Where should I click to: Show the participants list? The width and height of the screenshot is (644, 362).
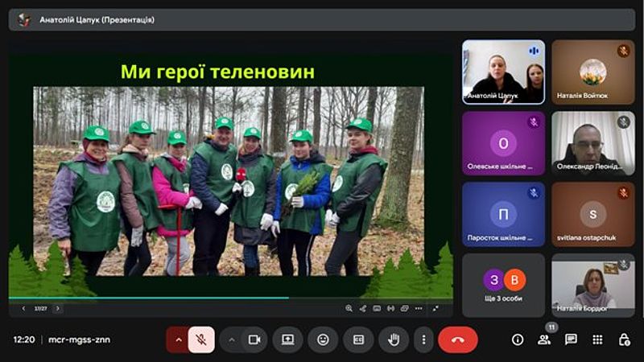(544, 339)
